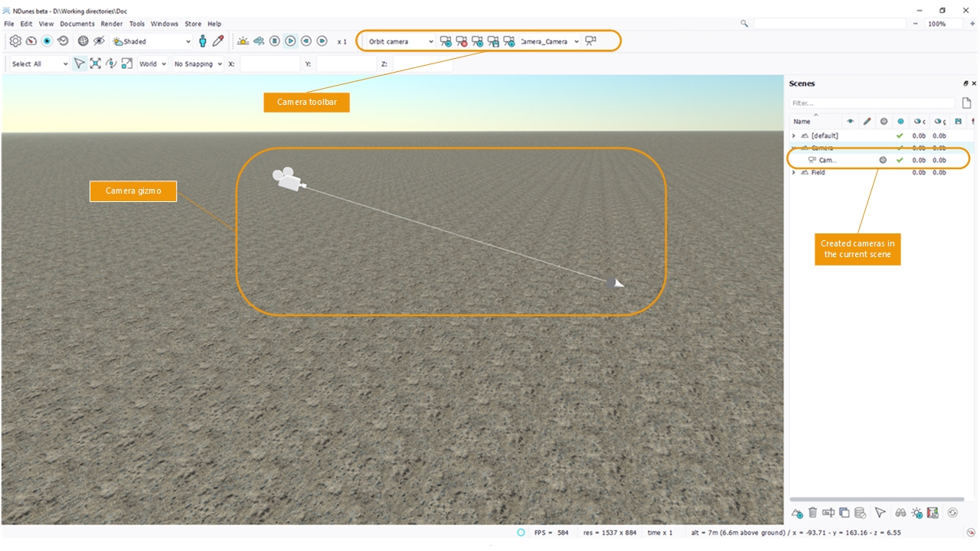The width and height of the screenshot is (980, 551).
Task: Toggle the grey circle icon on Cam row
Action: 883,160
